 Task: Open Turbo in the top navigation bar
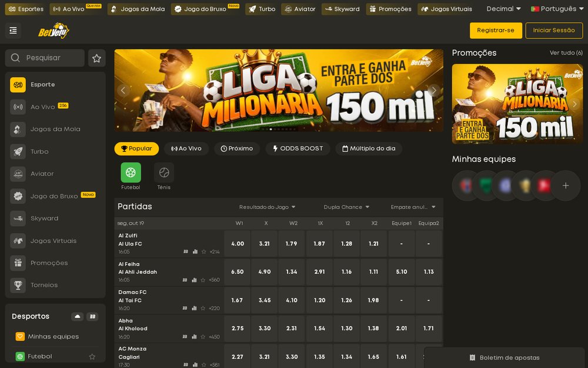point(262,9)
